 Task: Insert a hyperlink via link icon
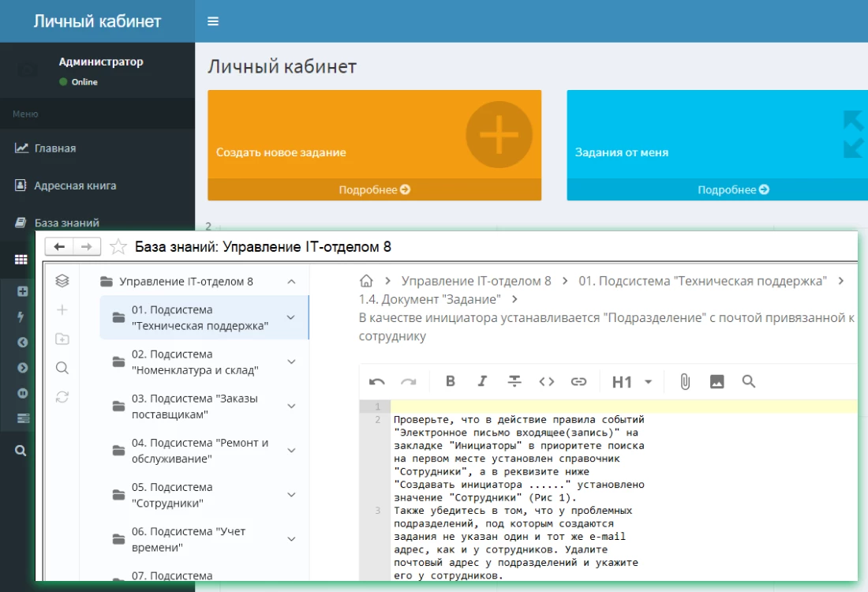click(578, 381)
